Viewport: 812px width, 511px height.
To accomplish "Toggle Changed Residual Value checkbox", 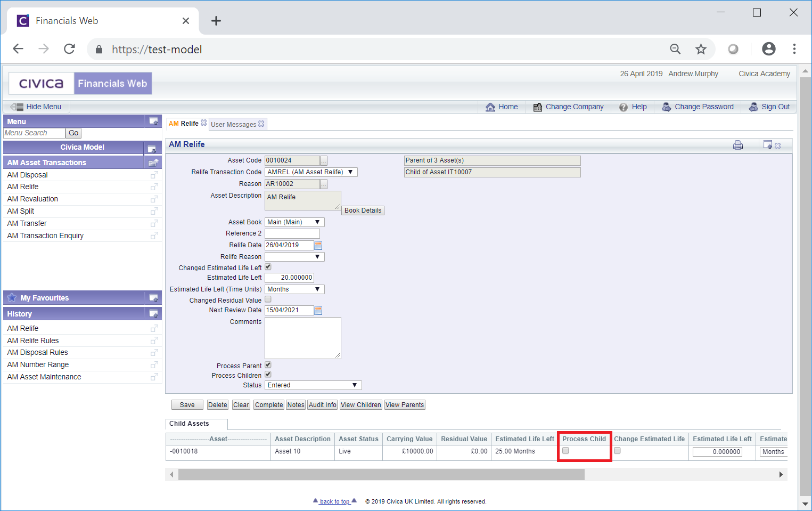I will 268,299.
